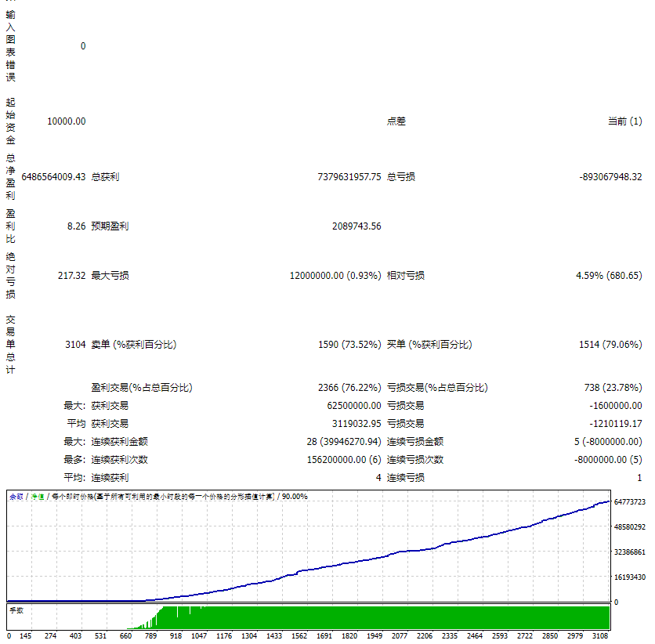Click the 最大亏损 value 12000000.00 (0.93%)

[335, 276]
